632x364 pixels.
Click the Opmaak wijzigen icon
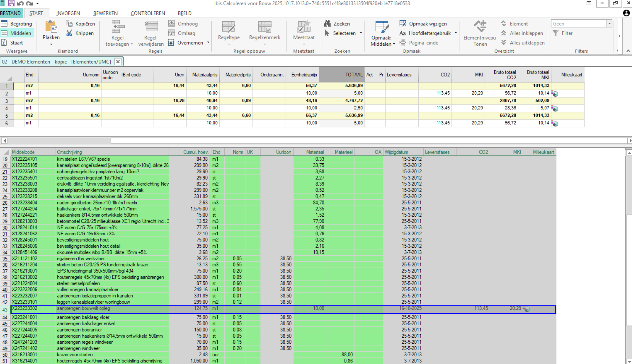[x=403, y=24]
